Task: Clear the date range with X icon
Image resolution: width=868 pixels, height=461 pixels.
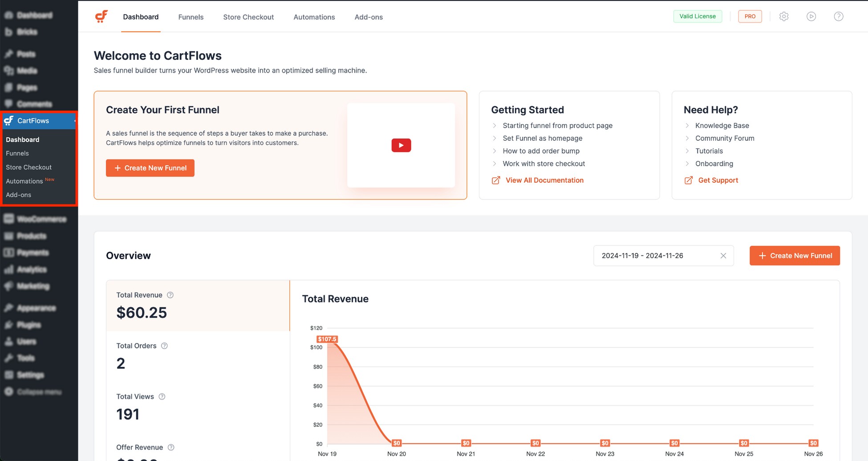Action: (x=723, y=256)
